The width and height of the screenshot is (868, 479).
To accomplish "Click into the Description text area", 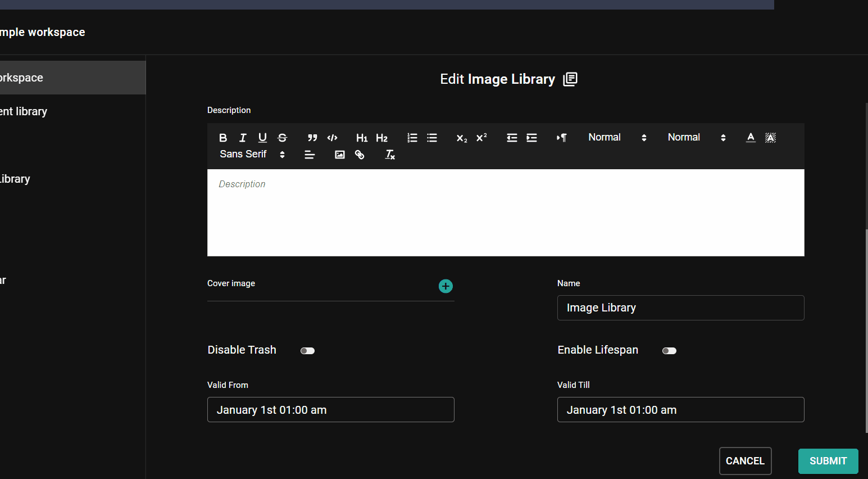I will click(x=506, y=213).
